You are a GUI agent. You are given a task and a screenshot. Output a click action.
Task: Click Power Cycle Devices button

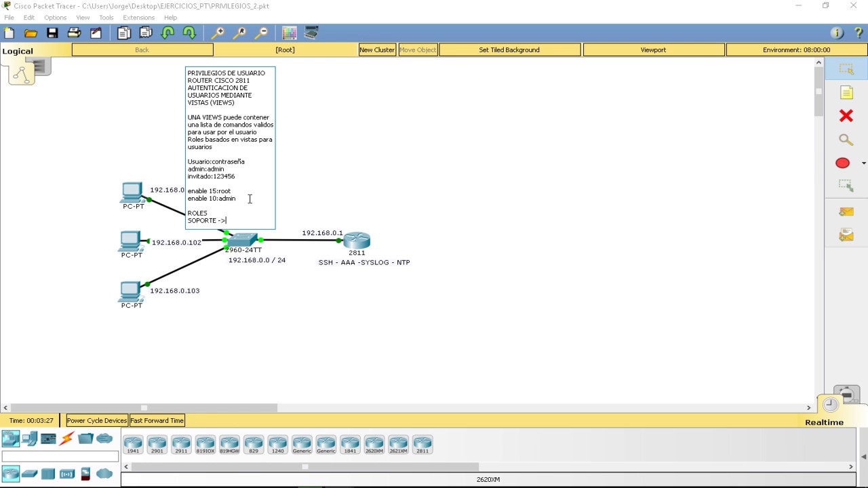click(x=96, y=420)
